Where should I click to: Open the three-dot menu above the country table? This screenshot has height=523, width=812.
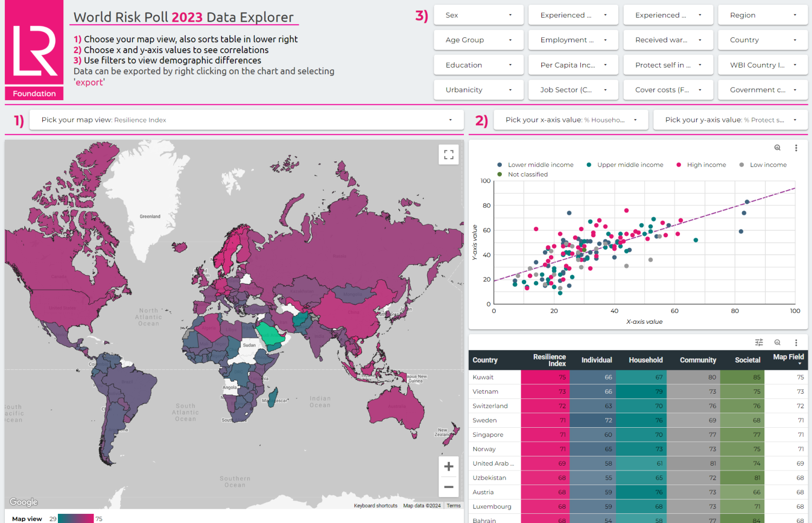point(796,342)
